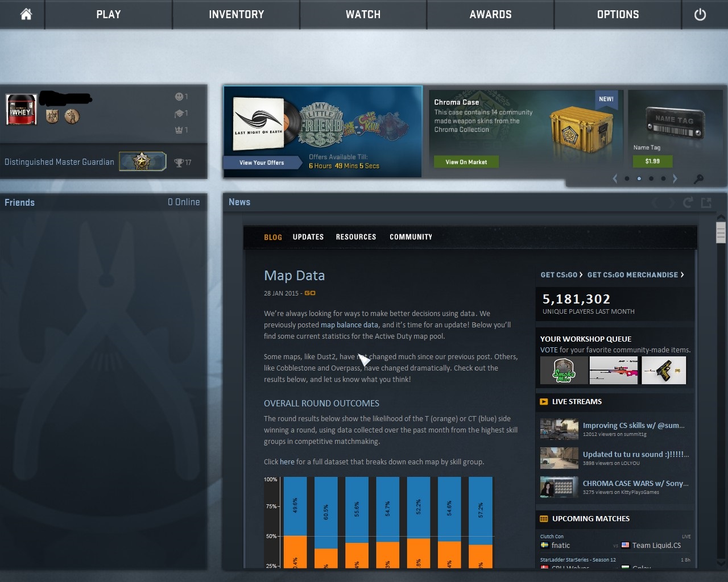
Task: Click the graduation cap teacher commendation
Action: (179, 114)
